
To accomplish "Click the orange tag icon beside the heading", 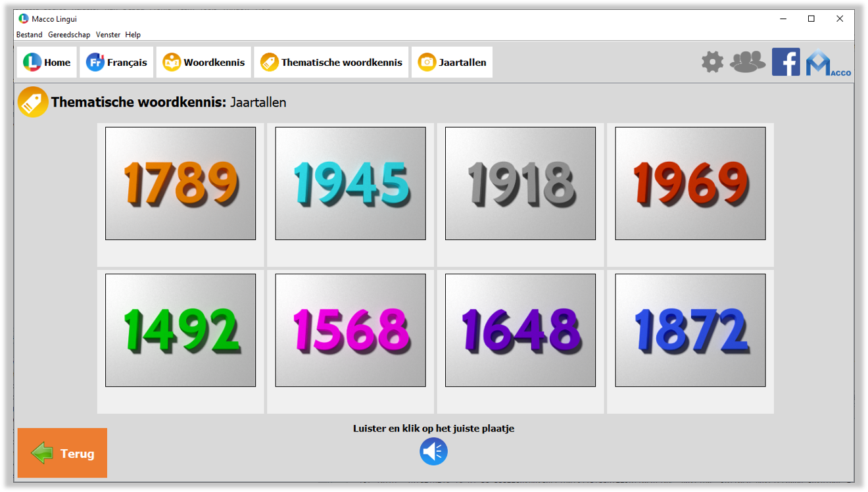I will point(33,102).
